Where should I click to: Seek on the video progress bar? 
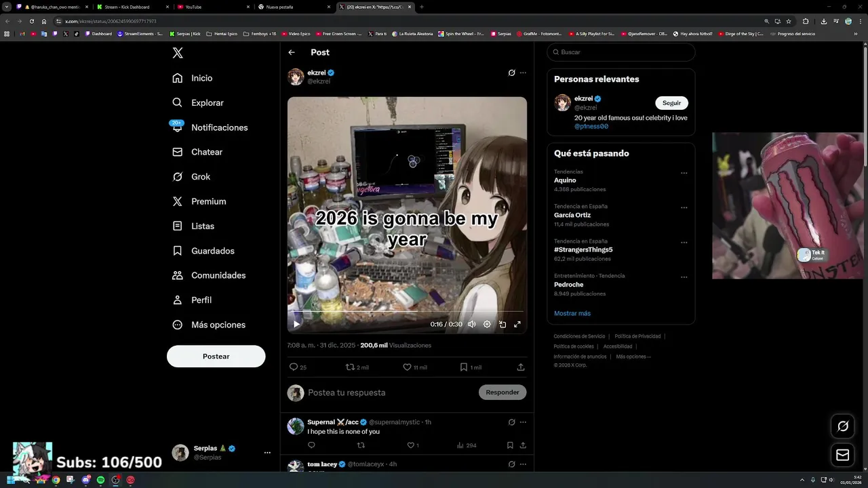coord(407,312)
